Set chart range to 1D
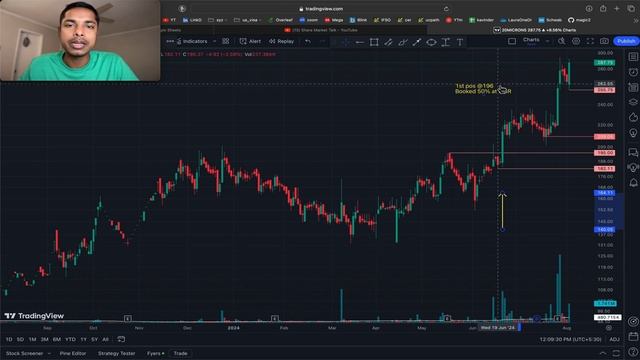Viewport: 640px width, 360px height. tap(9, 340)
